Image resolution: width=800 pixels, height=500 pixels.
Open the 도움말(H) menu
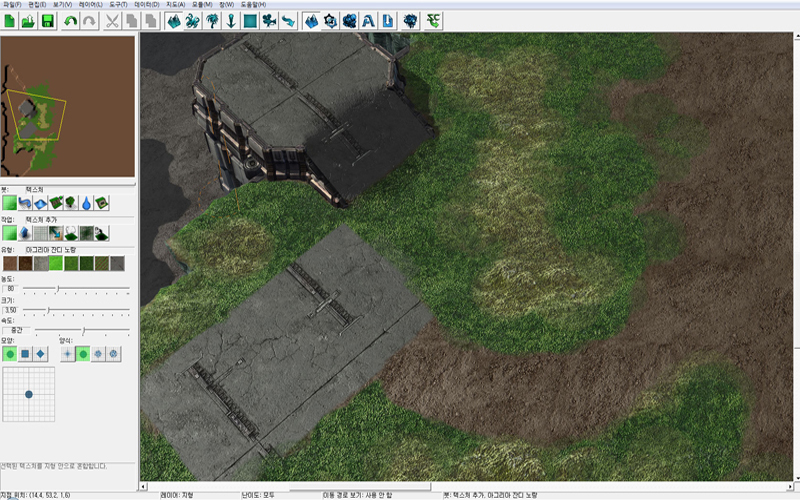pos(253,4)
